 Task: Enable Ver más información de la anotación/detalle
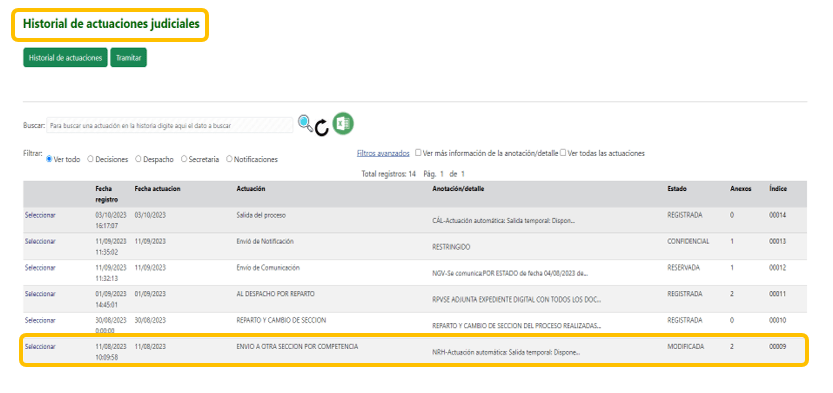[418, 152]
